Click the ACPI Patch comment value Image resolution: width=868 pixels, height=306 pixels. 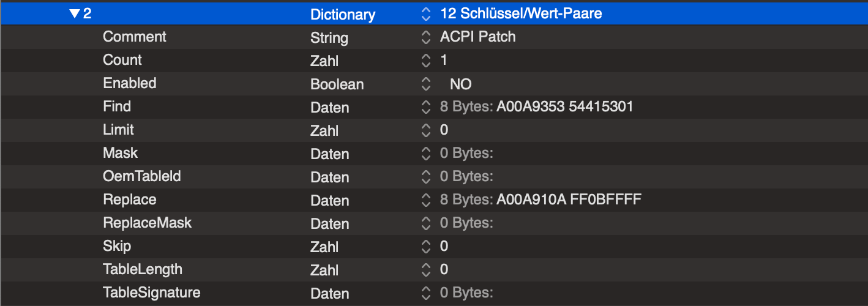(477, 37)
